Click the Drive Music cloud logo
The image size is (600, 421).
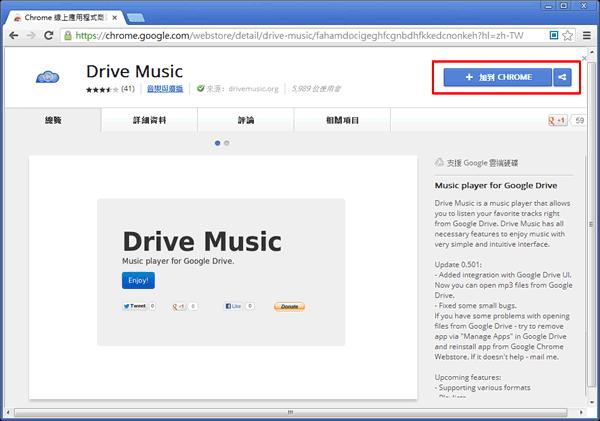(47, 77)
